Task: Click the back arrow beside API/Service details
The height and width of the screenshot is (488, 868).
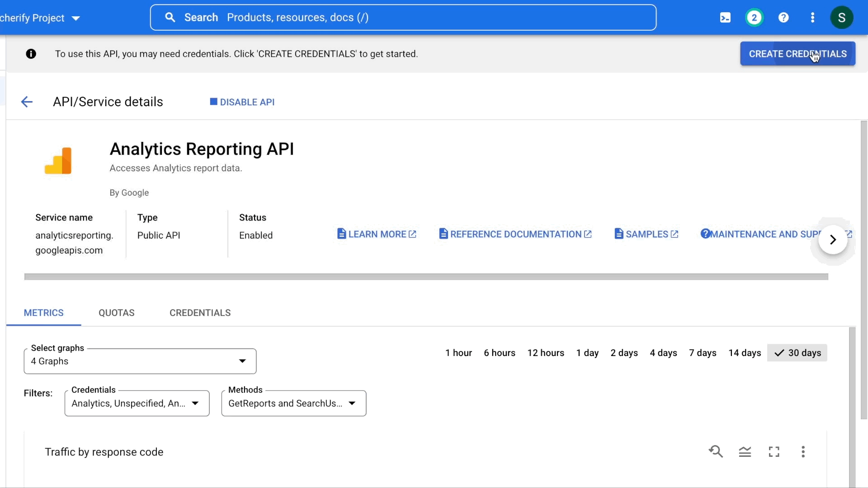Action: pyautogui.click(x=27, y=102)
